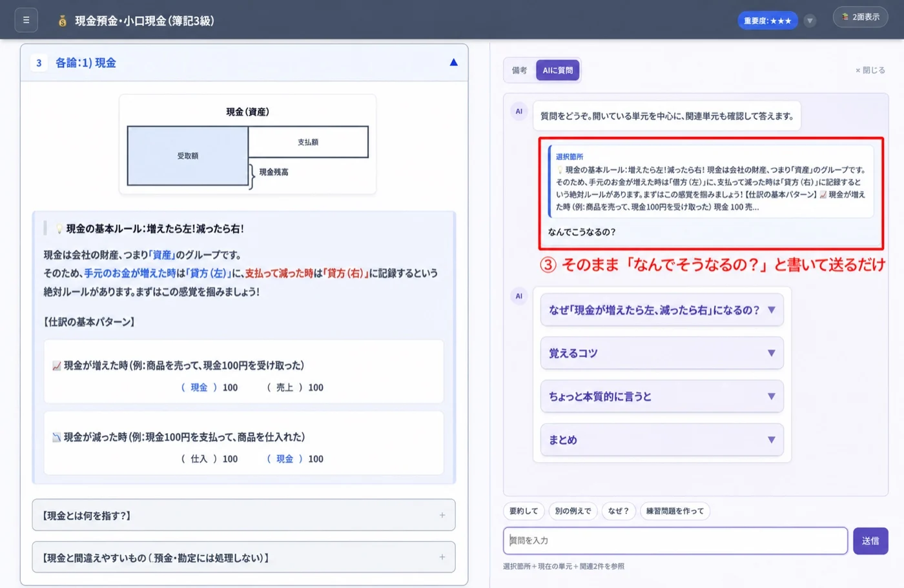Click the 要約して quick prompt
Image resolution: width=904 pixels, height=588 pixels.
coord(524,511)
